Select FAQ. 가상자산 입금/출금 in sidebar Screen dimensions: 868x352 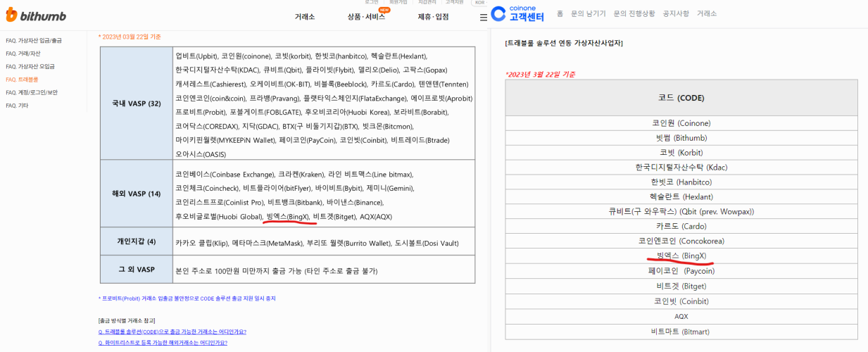pos(34,41)
